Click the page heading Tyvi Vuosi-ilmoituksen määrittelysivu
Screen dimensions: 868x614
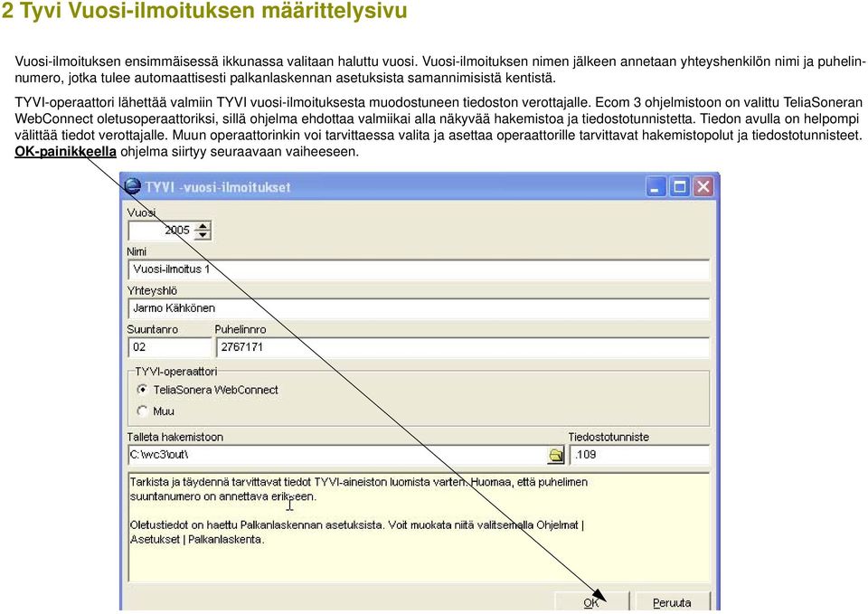(x=213, y=11)
